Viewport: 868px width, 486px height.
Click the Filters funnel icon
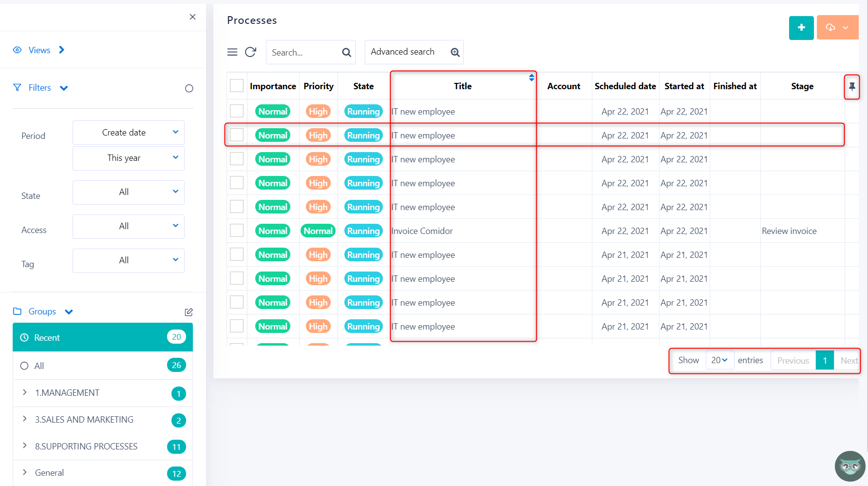tap(17, 87)
